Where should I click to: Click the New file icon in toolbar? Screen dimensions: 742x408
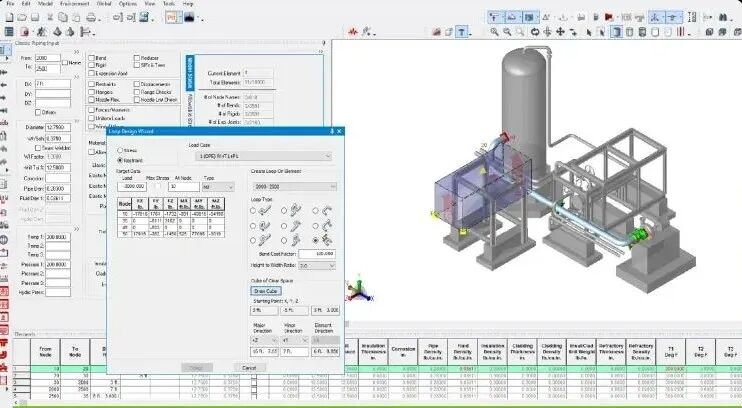coord(9,18)
